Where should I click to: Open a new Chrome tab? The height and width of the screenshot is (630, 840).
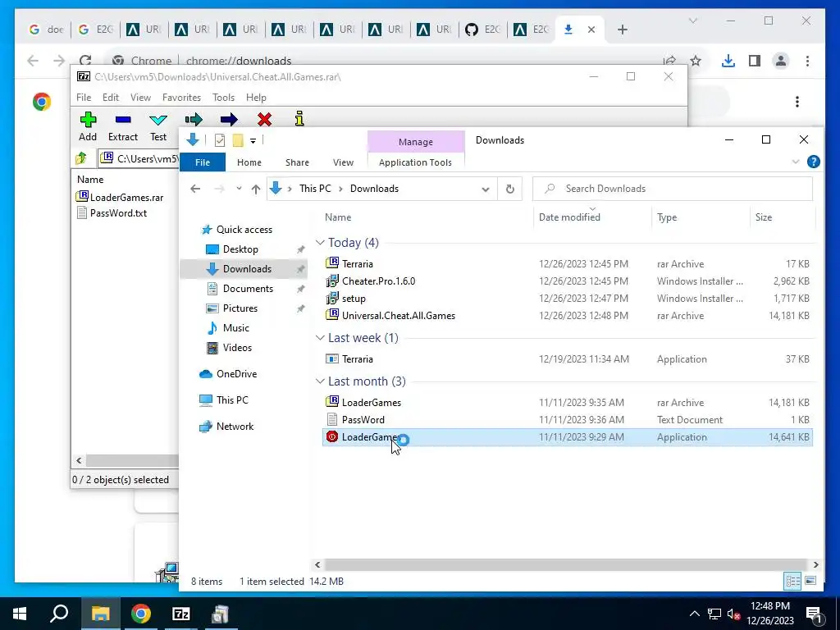click(622, 30)
